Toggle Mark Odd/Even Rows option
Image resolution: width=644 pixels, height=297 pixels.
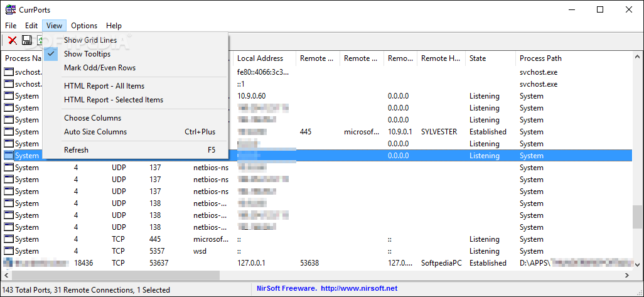tap(135, 68)
